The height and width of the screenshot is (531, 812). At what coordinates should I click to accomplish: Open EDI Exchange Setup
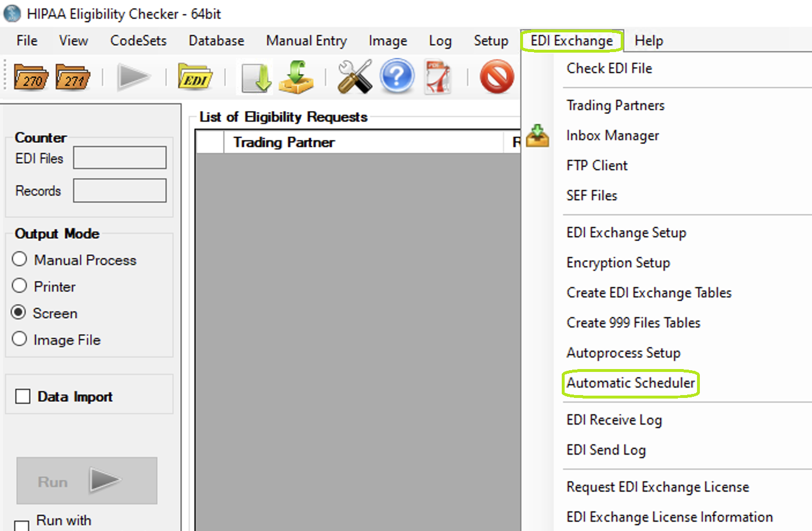click(626, 233)
